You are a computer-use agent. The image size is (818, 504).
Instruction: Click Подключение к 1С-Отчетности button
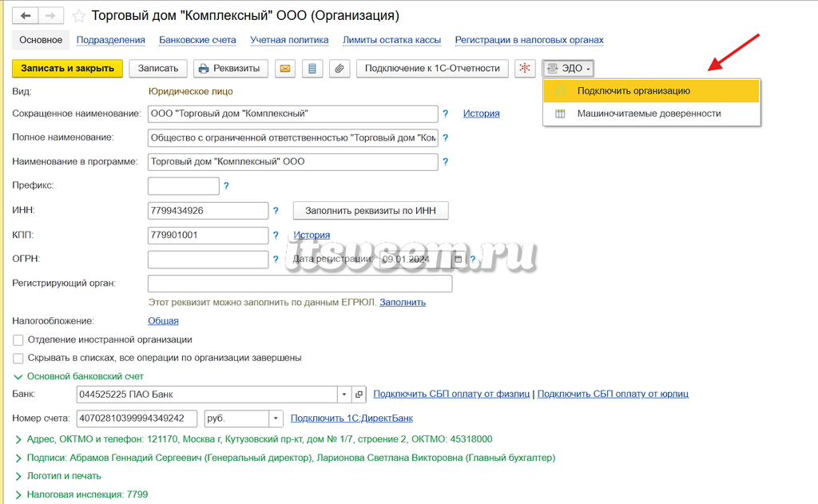coord(432,69)
